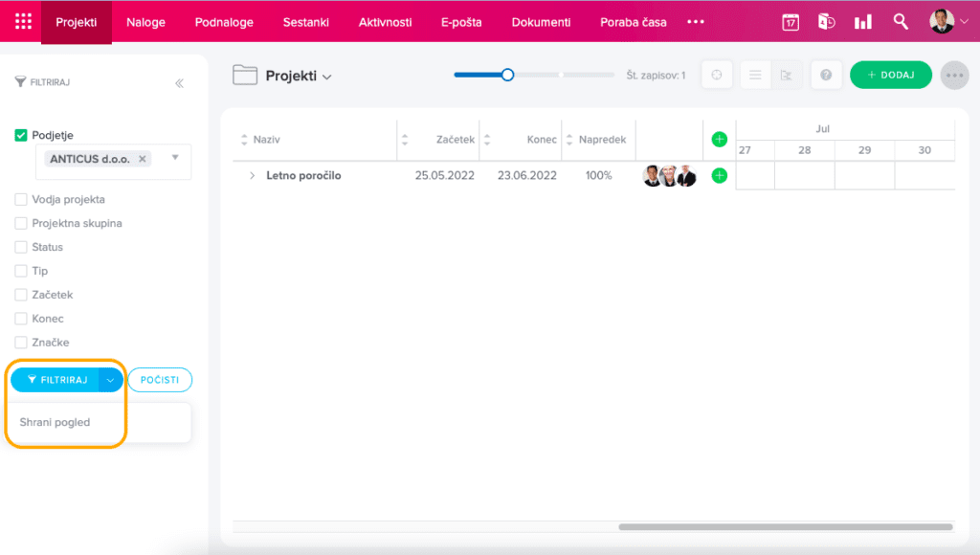Expand the Letno poročilo project row

click(253, 176)
